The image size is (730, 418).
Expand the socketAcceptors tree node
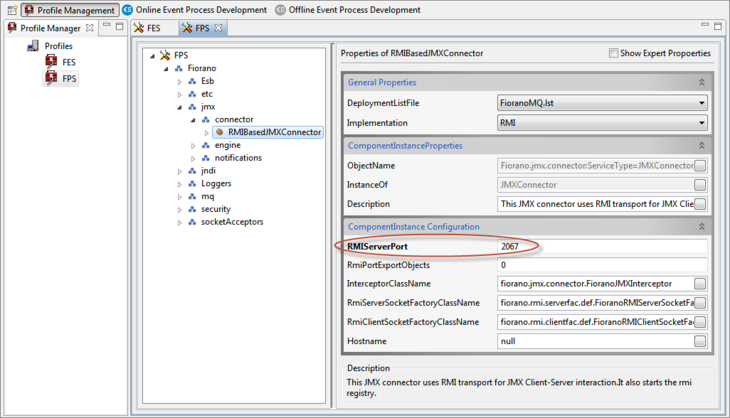point(179,222)
